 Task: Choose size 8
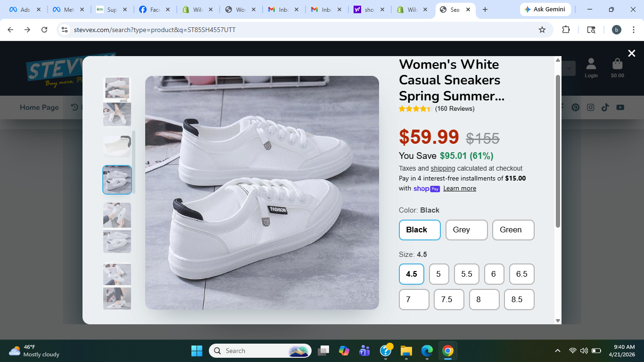[484, 299]
